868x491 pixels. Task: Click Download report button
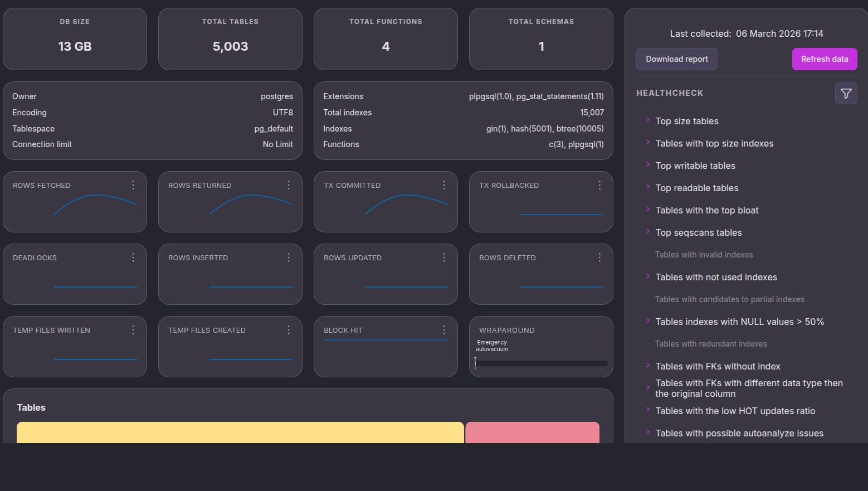pos(676,59)
